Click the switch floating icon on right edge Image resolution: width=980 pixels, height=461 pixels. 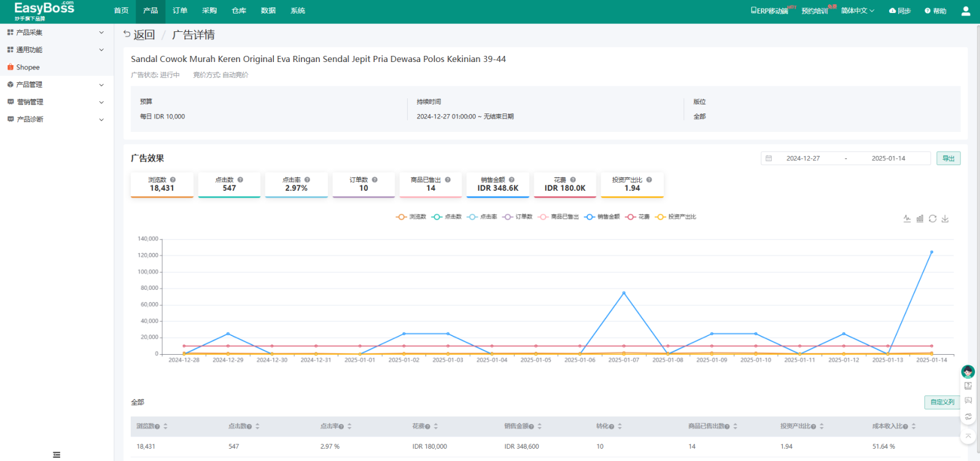point(968,416)
